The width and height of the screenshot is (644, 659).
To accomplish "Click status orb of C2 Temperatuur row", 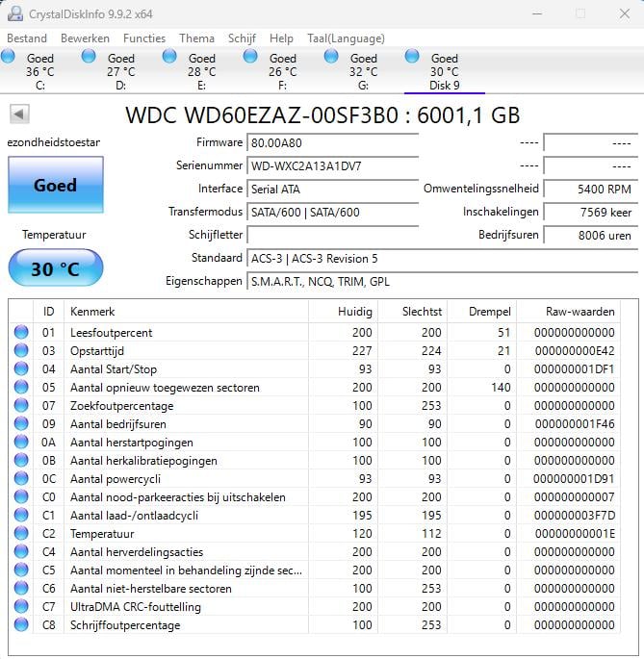I will tap(21, 533).
